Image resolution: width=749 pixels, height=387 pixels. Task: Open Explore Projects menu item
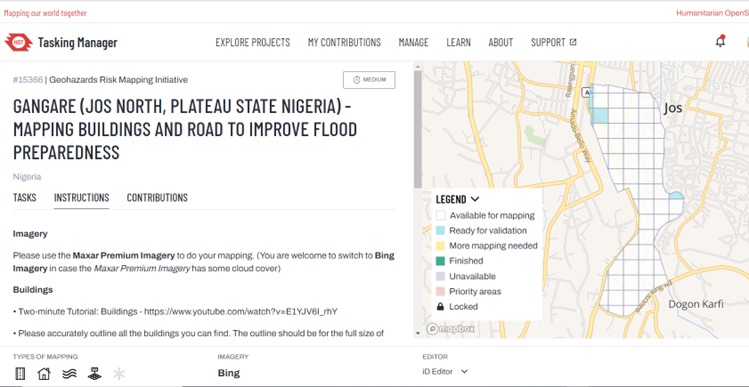(253, 43)
